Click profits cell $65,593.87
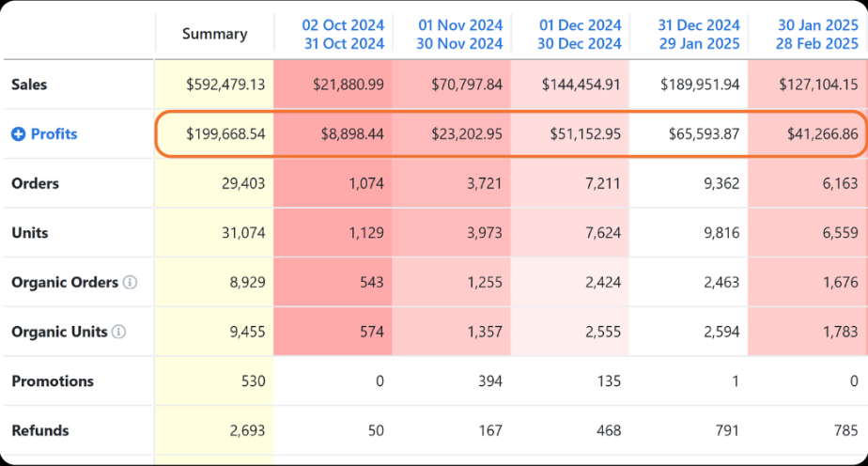The image size is (868, 466). coord(705,134)
